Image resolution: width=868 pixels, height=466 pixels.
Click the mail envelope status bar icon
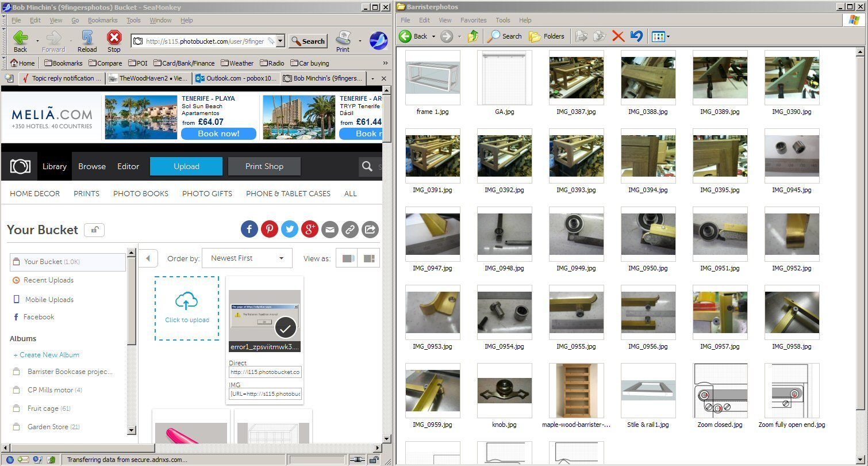(23, 460)
